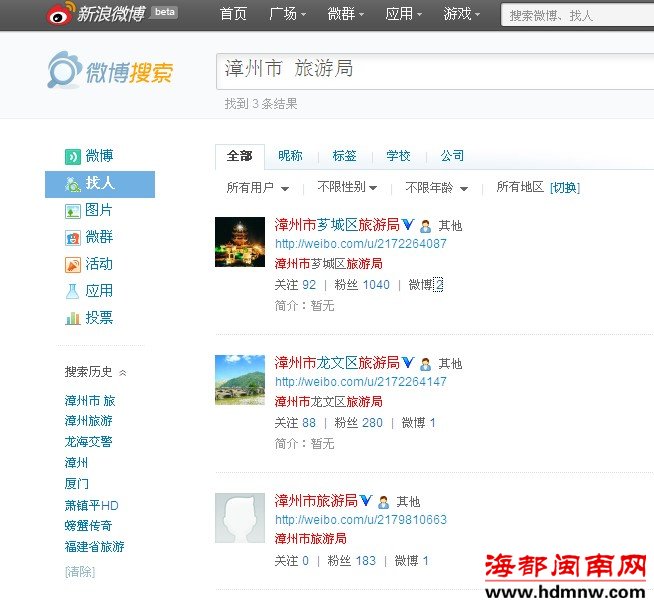The width and height of the screenshot is (654, 609).
Task: Switch to the 公司 results tab
Action: click(452, 156)
